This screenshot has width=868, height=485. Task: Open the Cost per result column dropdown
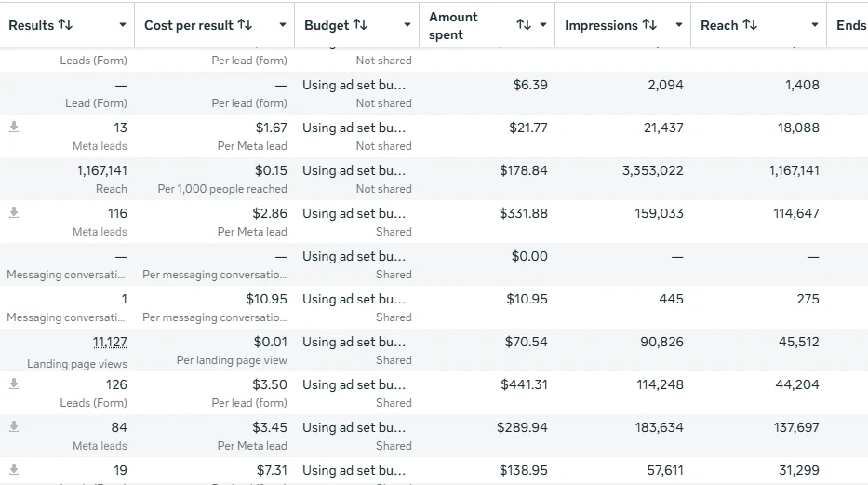tap(282, 25)
